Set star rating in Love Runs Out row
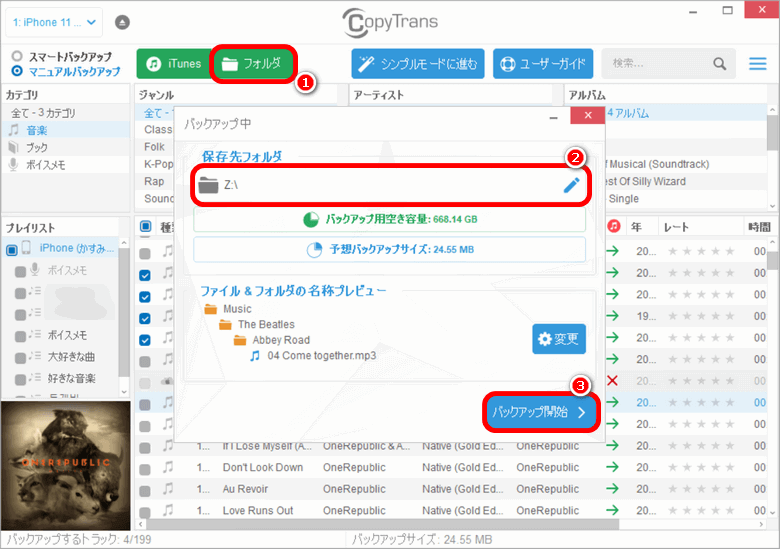The height and width of the screenshot is (549, 780). [x=701, y=510]
